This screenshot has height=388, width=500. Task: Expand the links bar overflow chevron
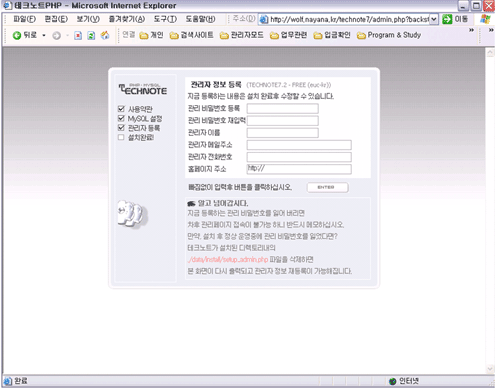coord(471,30)
